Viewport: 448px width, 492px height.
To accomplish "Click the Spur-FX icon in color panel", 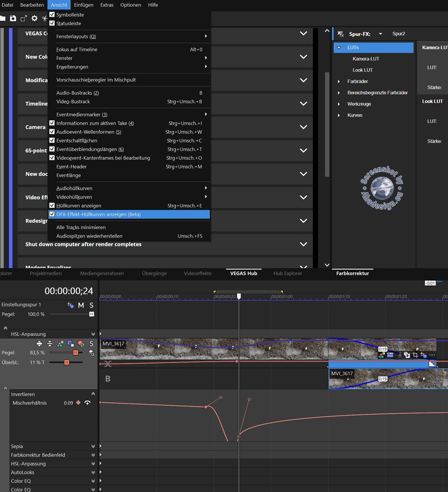I will point(341,34).
